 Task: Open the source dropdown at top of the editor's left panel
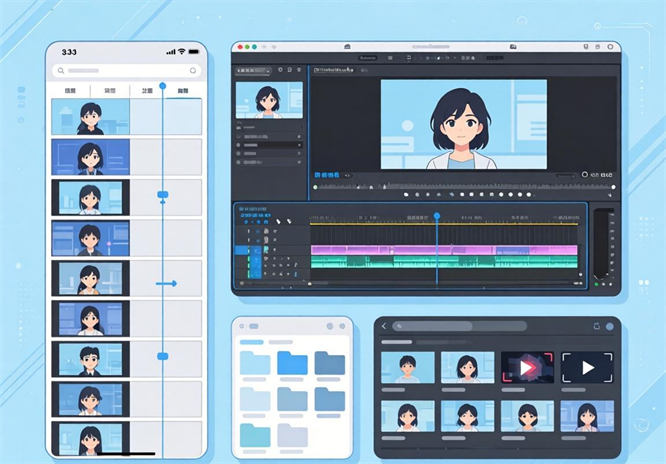tap(254, 71)
